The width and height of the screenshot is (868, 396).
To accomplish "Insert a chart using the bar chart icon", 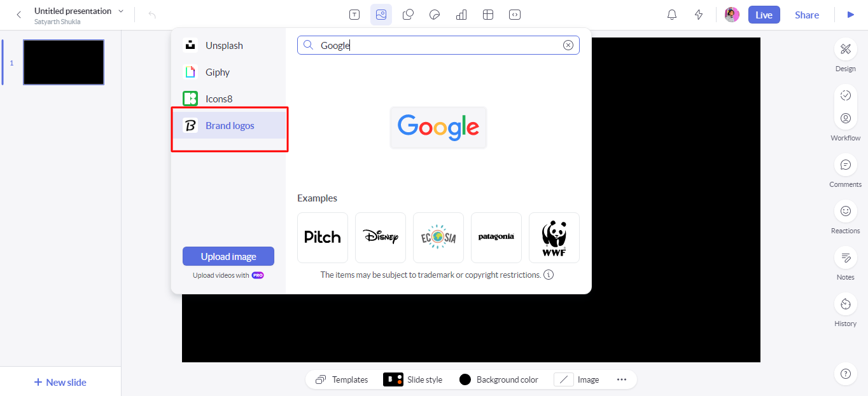I will pos(461,15).
